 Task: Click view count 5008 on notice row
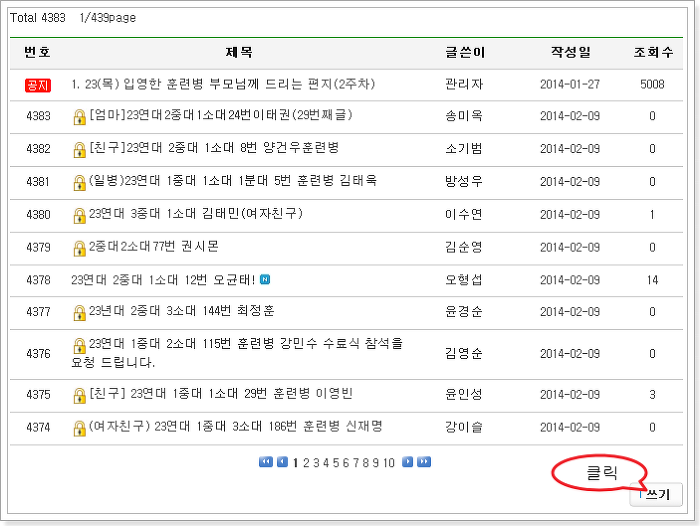coord(652,84)
